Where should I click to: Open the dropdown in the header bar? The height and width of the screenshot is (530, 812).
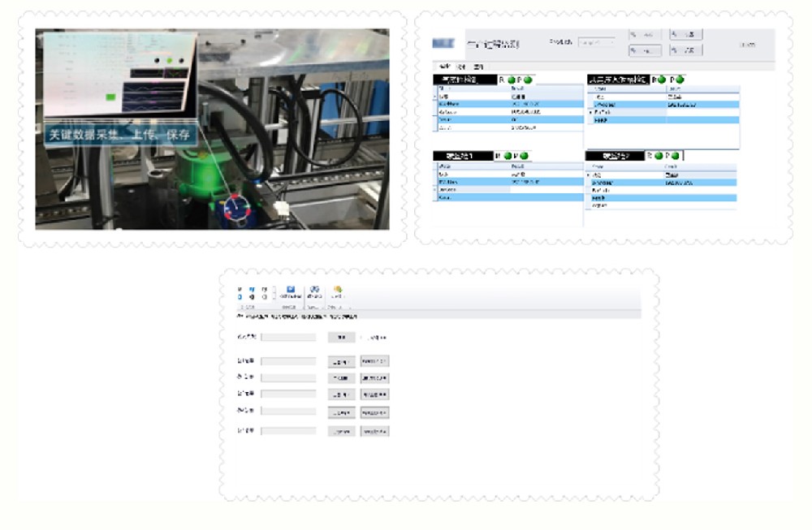tap(598, 42)
